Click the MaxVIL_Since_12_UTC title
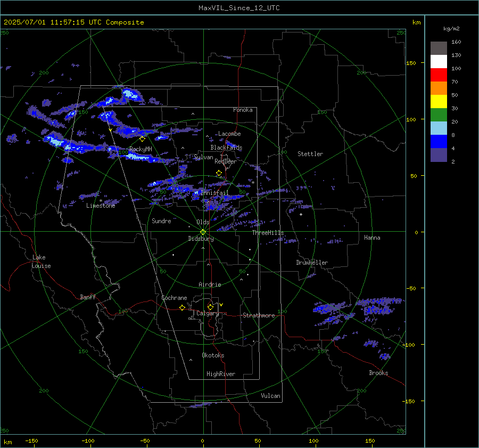The height and width of the screenshot is (448, 479). [239, 8]
